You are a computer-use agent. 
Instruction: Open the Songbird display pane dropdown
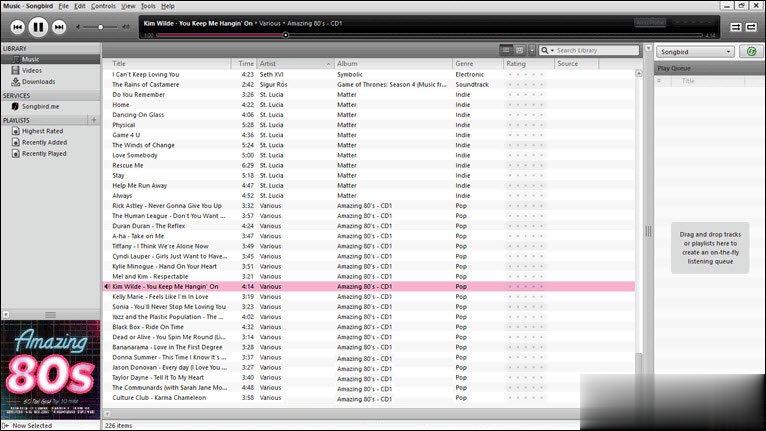click(695, 52)
